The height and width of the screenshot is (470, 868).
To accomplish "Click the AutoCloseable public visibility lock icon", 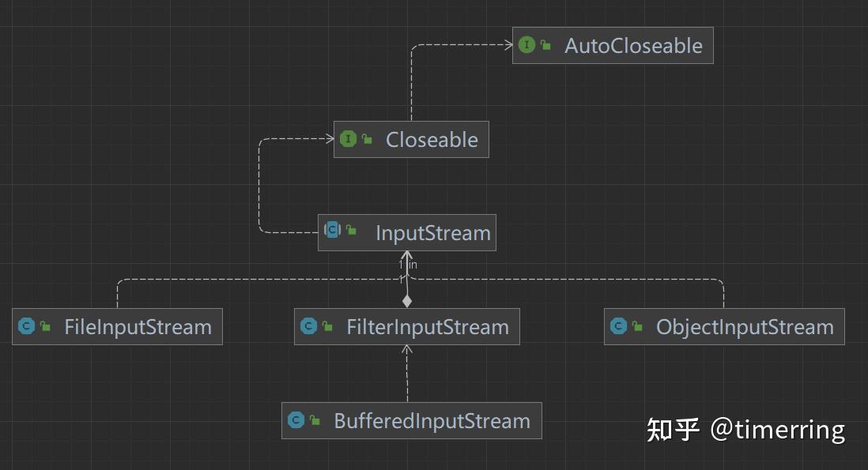I will pyautogui.click(x=545, y=45).
